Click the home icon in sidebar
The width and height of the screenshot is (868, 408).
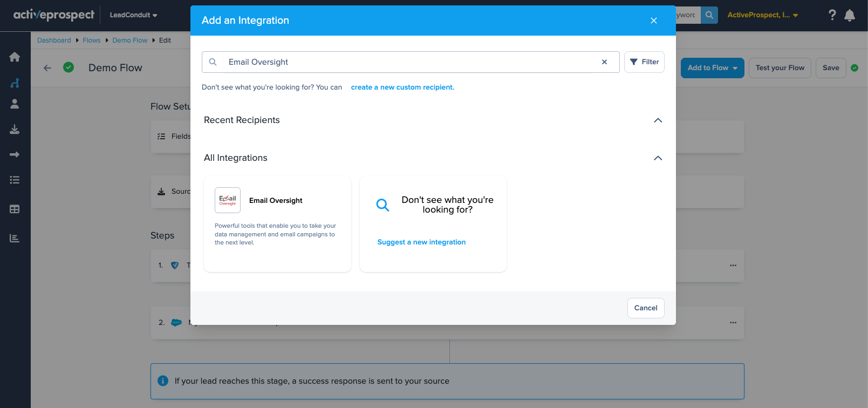tap(15, 57)
